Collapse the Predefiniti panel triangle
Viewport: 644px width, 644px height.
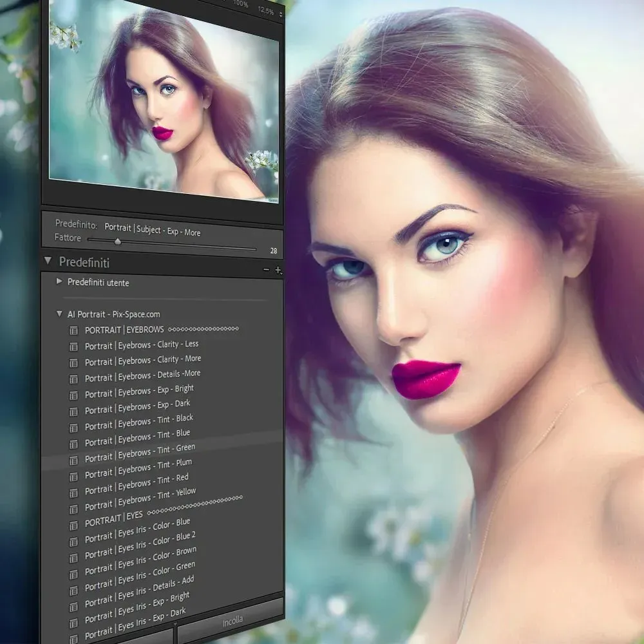click(48, 261)
